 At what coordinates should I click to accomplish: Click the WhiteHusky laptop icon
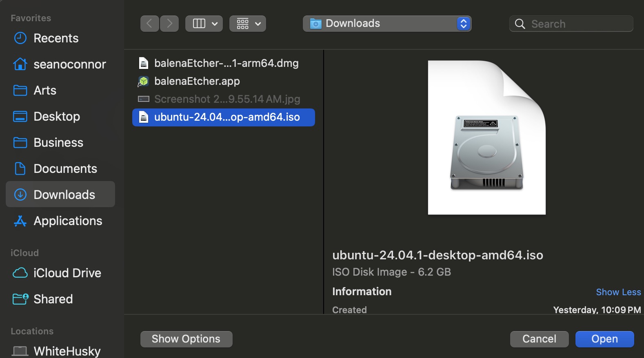coord(20,351)
